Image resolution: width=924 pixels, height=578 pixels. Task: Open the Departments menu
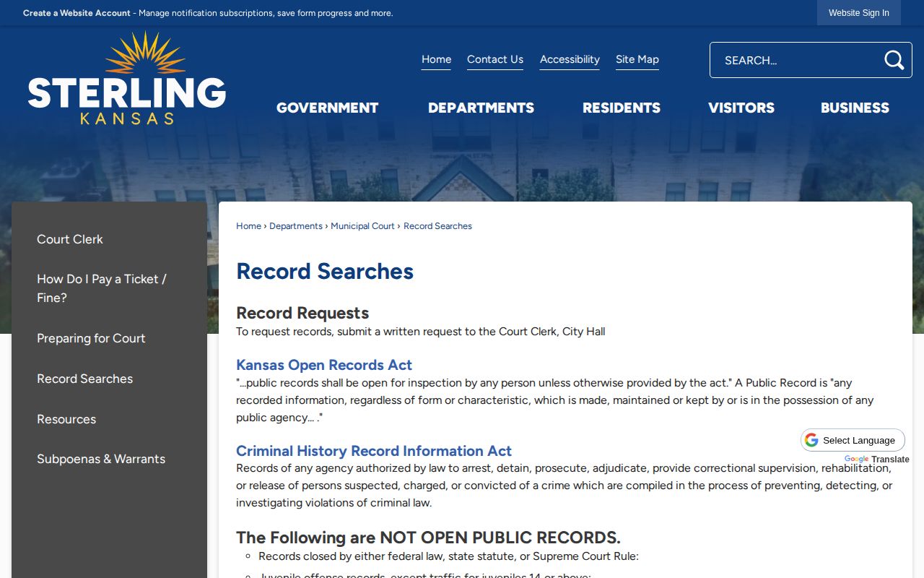click(x=481, y=108)
